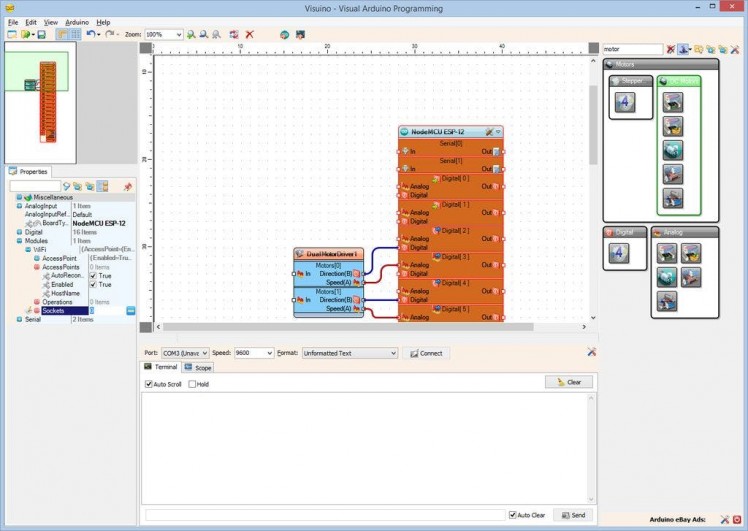The height and width of the screenshot is (531, 748).
Task: Click the Undo arrow icon
Action: (91, 34)
